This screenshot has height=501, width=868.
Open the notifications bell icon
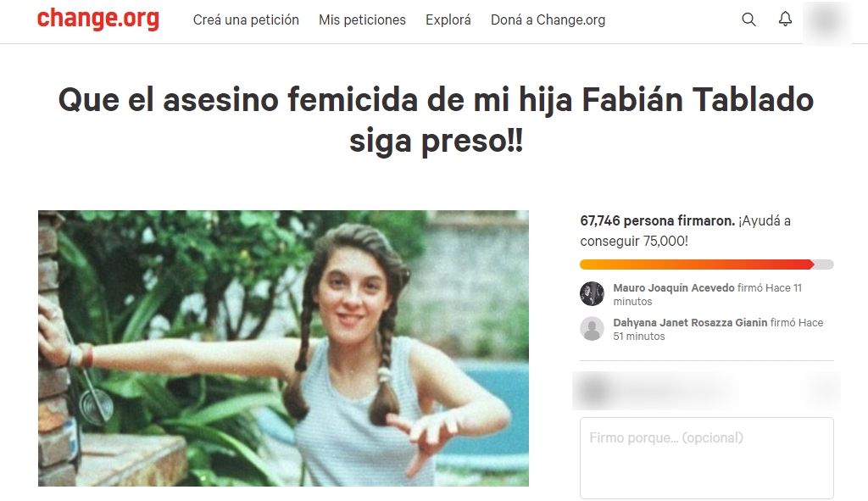pyautogui.click(x=785, y=19)
